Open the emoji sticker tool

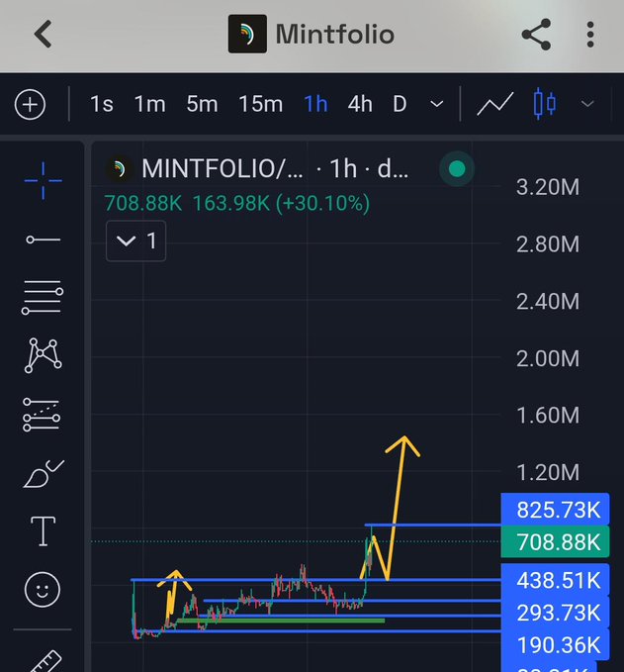click(x=43, y=590)
